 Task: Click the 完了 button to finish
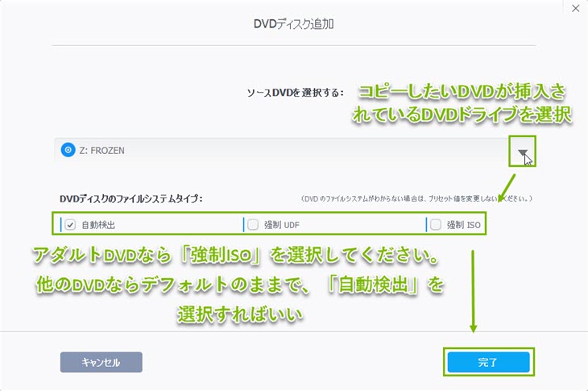coord(489,362)
